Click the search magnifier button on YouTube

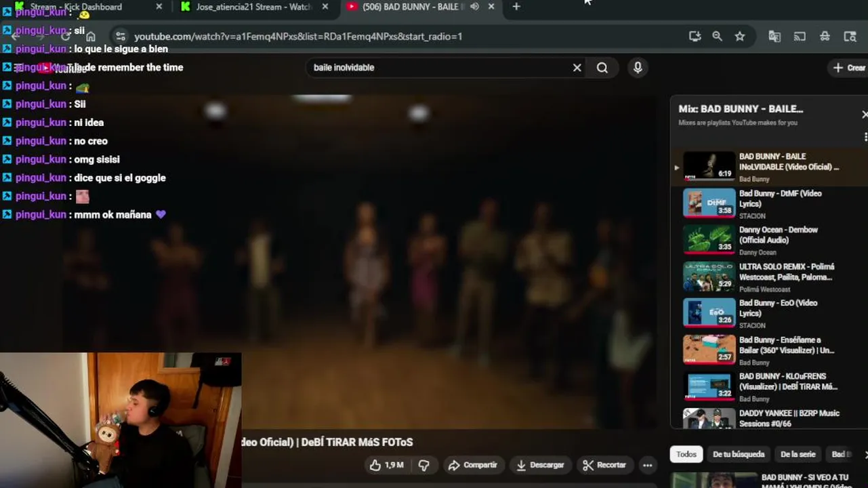tap(602, 68)
